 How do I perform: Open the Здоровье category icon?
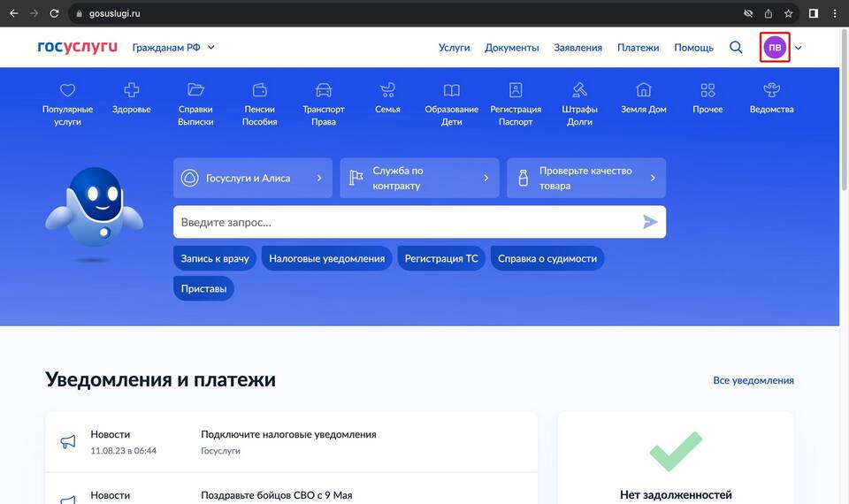point(131,90)
